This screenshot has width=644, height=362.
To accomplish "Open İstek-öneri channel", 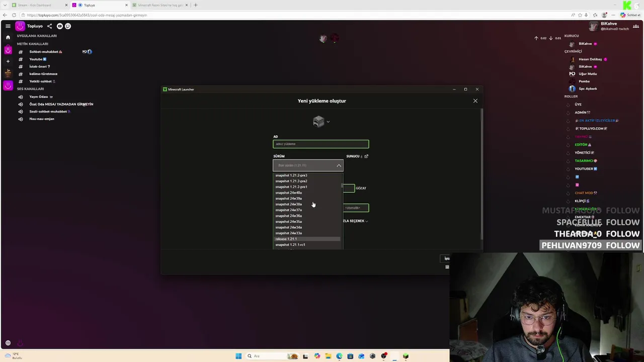I will click(39, 66).
